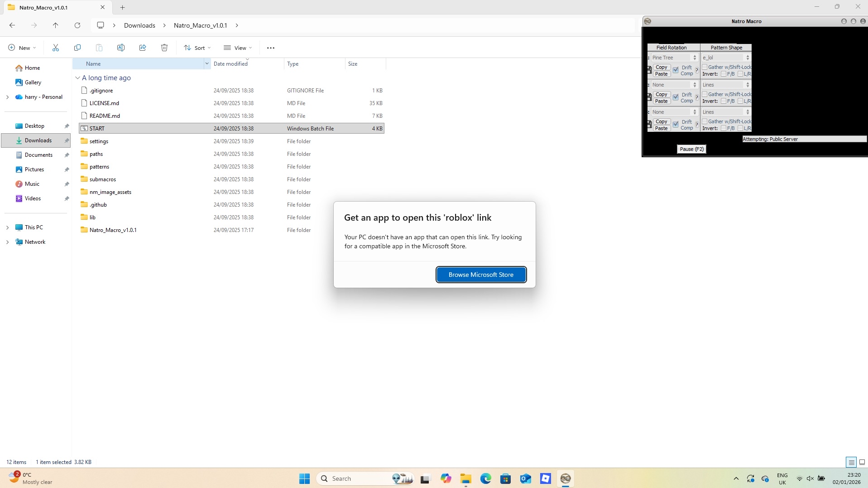
Task: Check the F/B Invert checkbox
Action: click(723, 74)
